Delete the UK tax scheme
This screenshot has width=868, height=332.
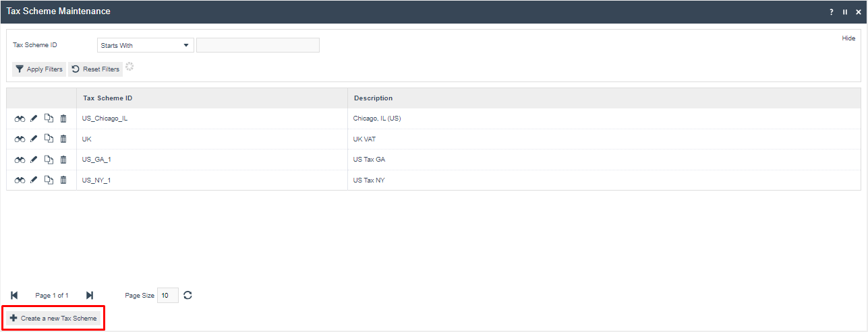pyautogui.click(x=63, y=139)
